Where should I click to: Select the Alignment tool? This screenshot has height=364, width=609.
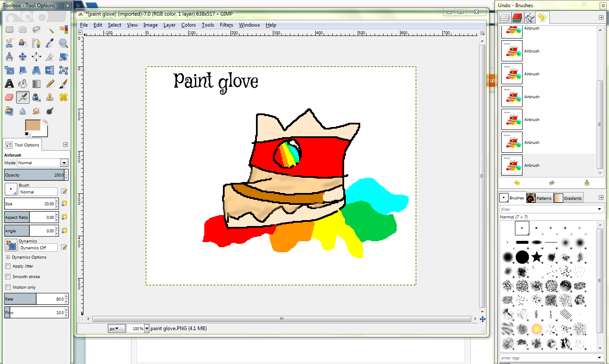(x=36, y=57)
